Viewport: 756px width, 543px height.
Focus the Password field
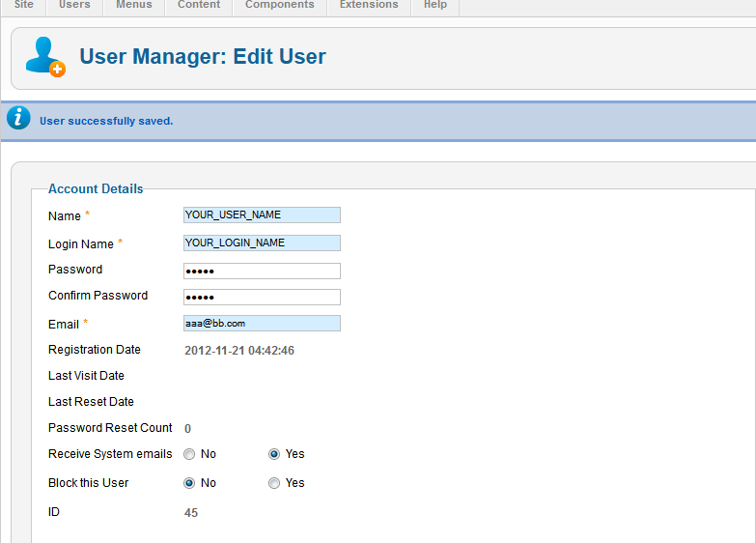[262, 271]
